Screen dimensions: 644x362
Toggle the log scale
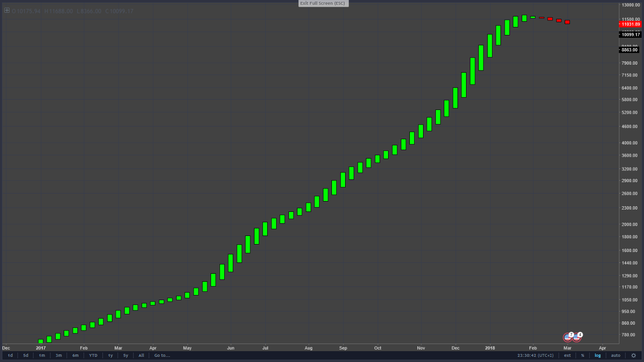[598, 355]
